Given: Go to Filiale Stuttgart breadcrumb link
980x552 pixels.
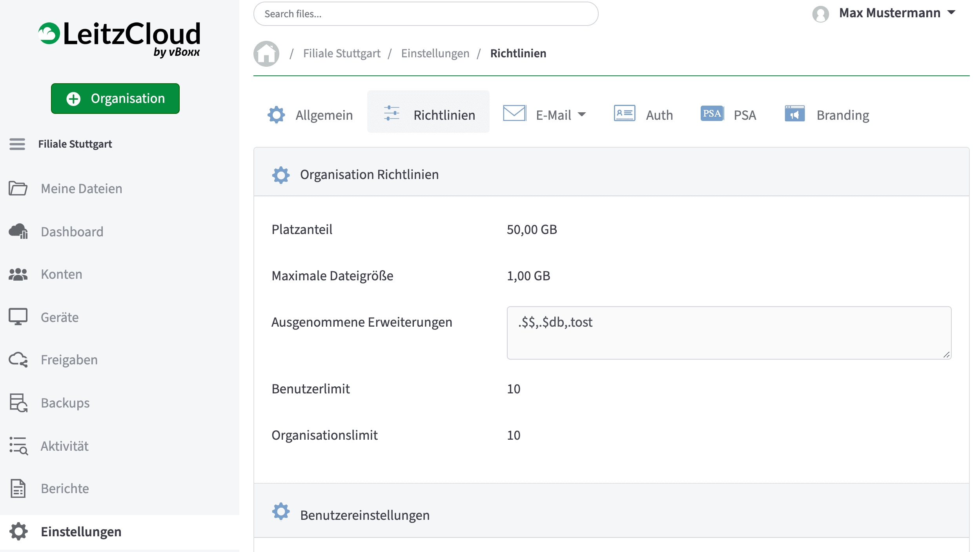Looking at the screenshot, I should tap(342, 53).
